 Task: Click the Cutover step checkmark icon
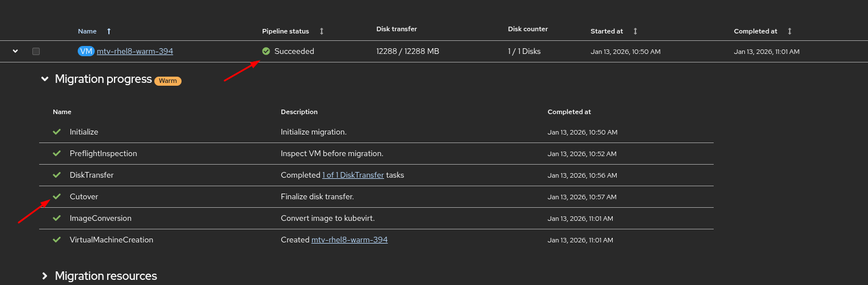(57, 196)
